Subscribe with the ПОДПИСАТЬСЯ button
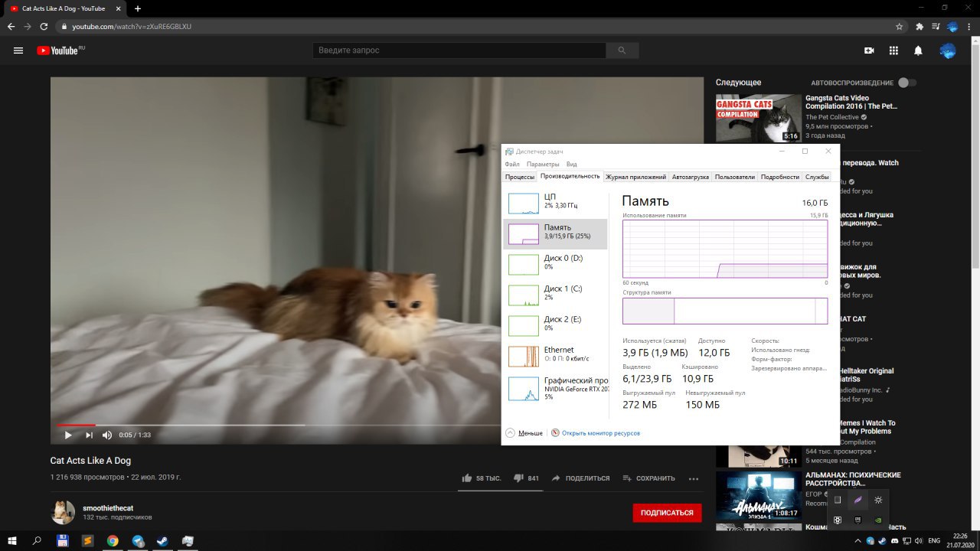980x551 pixels. pos(667,513)
